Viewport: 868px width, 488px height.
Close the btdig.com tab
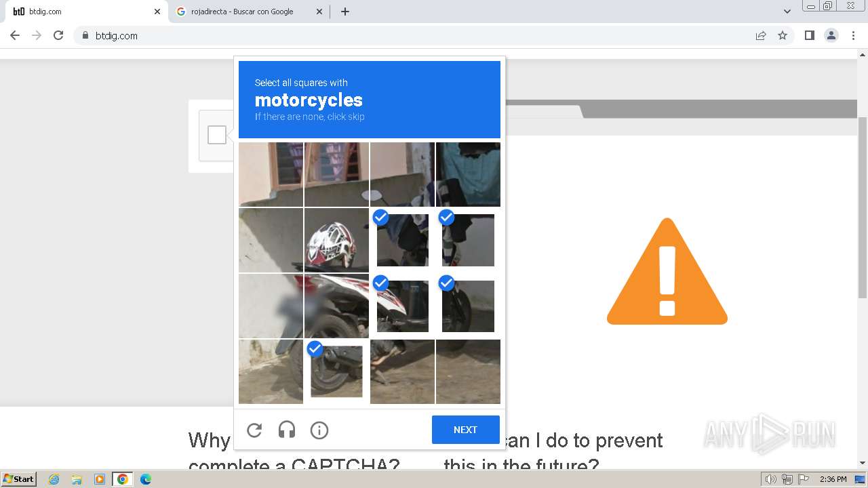click(x=157, y=12)
